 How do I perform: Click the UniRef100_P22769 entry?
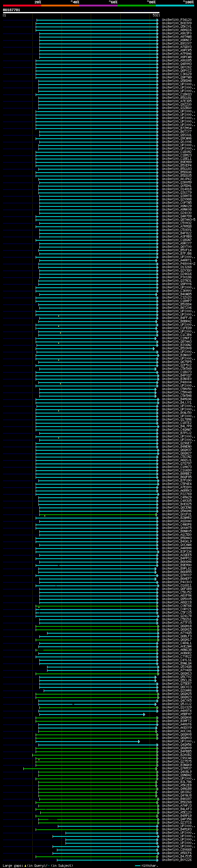[177, 494]
